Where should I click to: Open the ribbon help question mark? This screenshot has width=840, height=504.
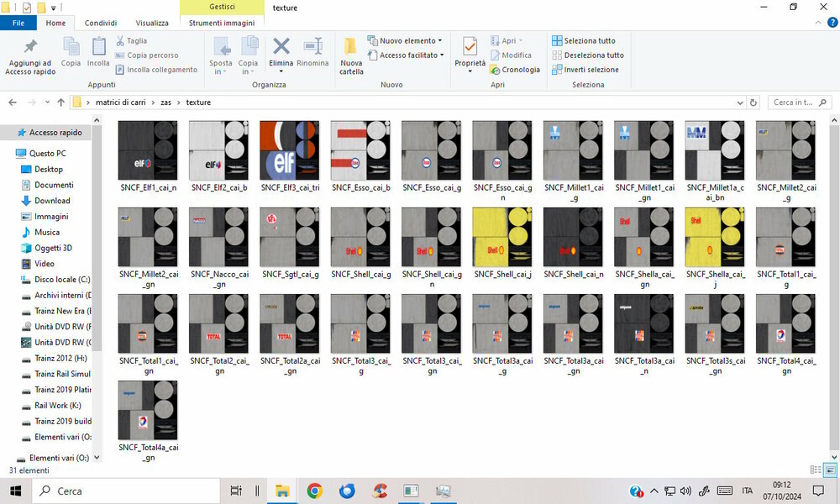pos(832,23)
